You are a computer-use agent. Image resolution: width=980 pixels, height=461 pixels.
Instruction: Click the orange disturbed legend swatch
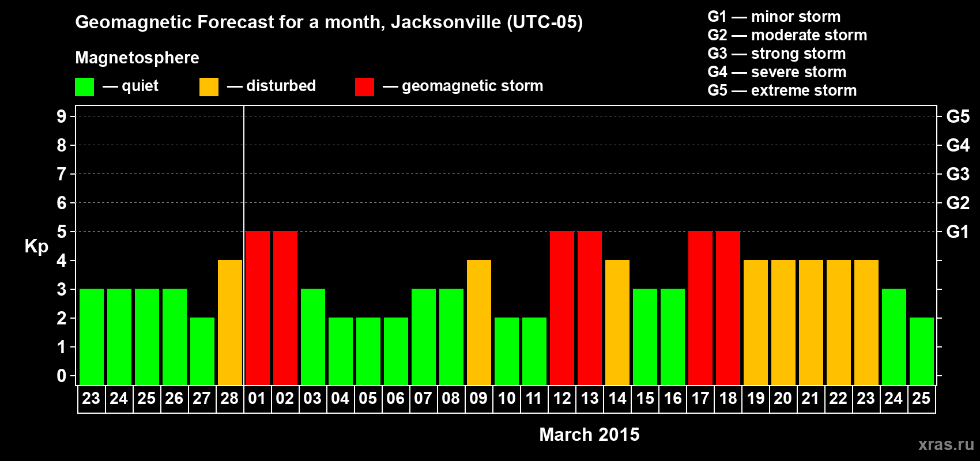(209, 87)
